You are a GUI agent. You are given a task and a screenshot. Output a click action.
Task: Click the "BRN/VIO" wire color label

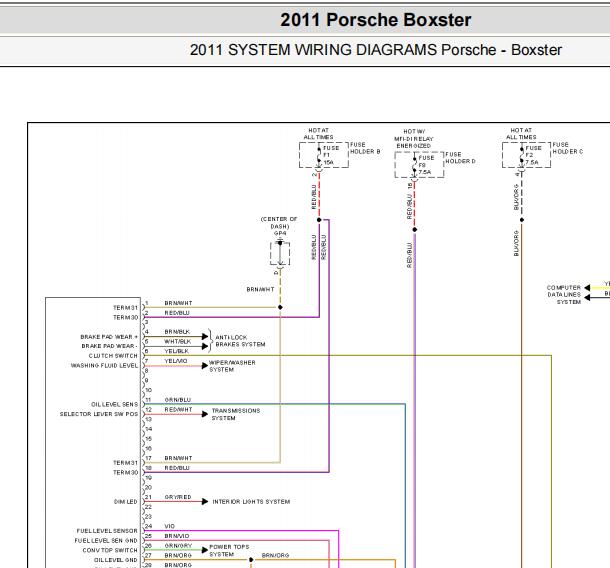[177, 536]
